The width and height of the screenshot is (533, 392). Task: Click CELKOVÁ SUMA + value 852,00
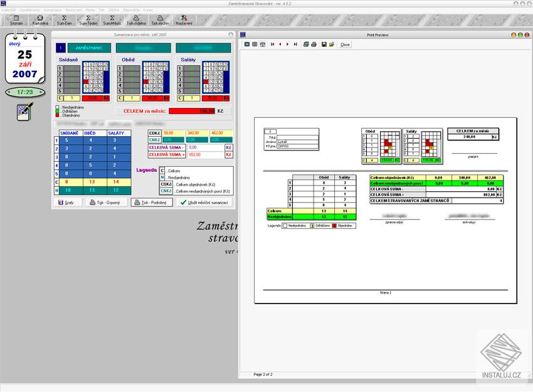(206, 154)
